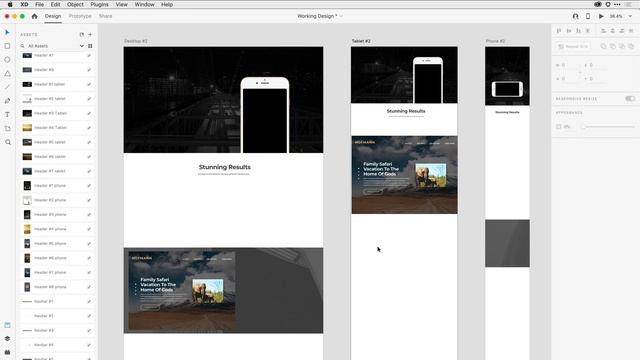The height and width of the screenshot is (360, 640).
Task: Select the Text tool
Action: pyautogui.click(x=7, y=115)
